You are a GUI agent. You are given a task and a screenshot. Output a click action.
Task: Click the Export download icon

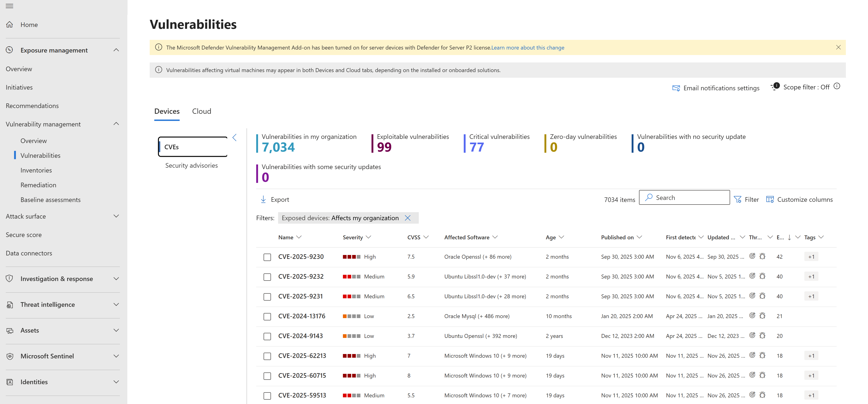tap(263, 199)
